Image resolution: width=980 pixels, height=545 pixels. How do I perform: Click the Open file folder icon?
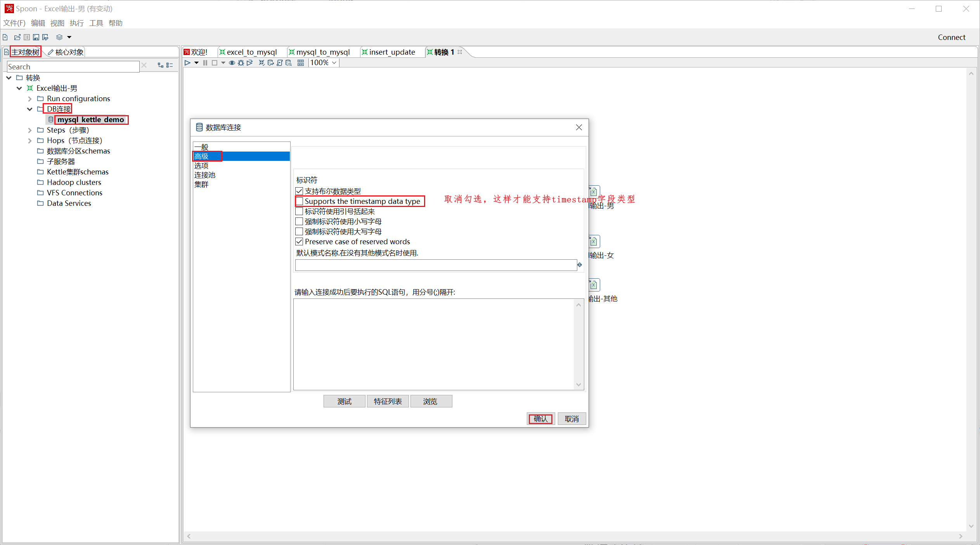coord(17,37)
